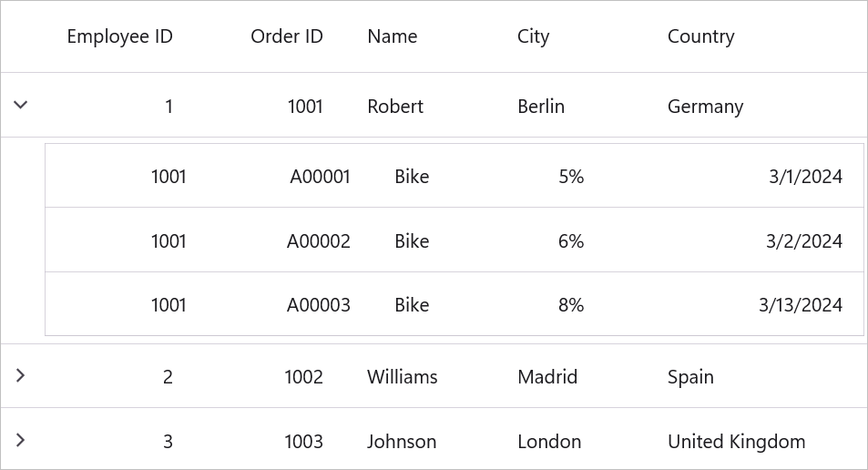Screen dimensions: 868x470
Task: Sort by Employee ID column header
Action: (119, 36)
